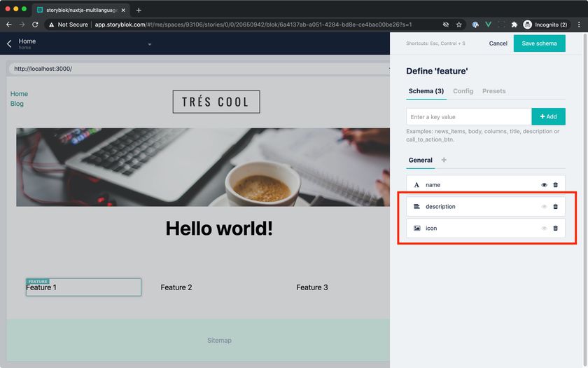The width and height of the screenshot is (588, 368).
Task: Toggle visibility eye for name field
Action: (544, 185)
